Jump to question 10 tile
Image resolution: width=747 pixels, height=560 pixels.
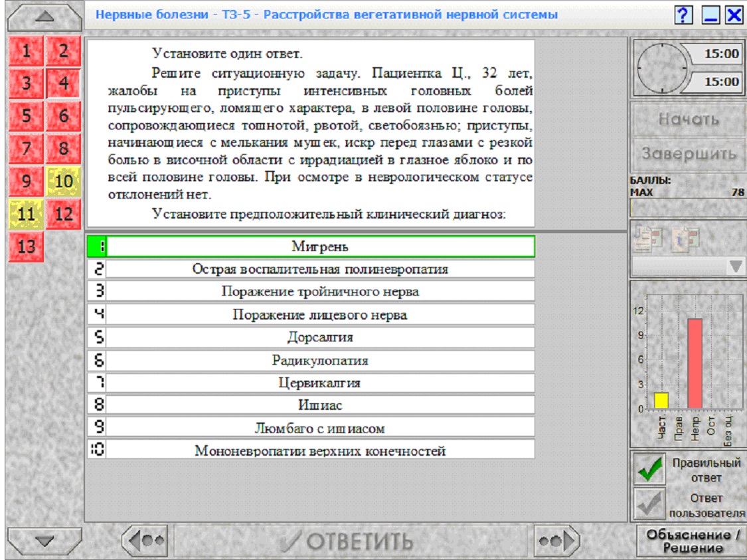(63, 181)
